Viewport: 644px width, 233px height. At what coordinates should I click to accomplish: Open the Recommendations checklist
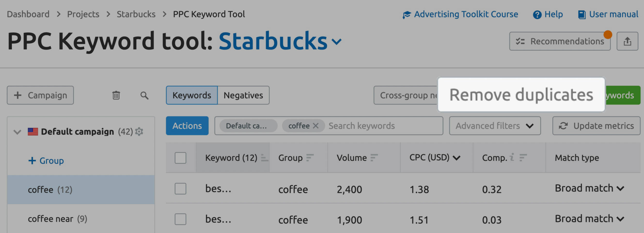560,41
